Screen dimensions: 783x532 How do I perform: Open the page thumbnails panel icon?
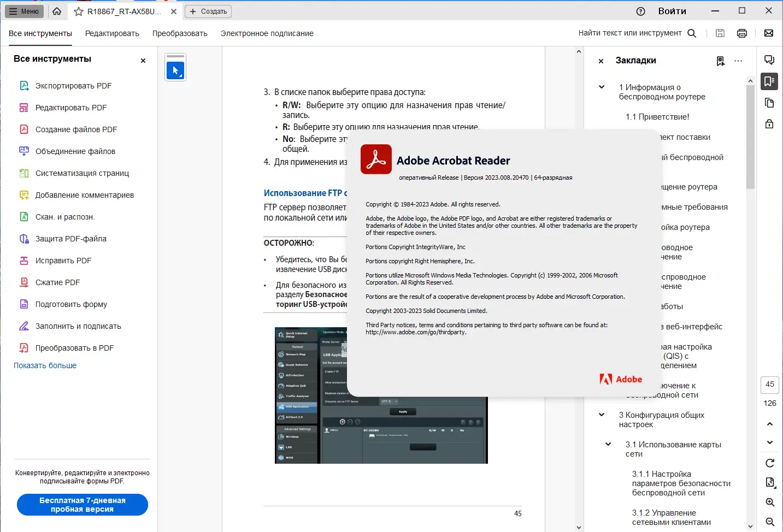pos(769,103)
